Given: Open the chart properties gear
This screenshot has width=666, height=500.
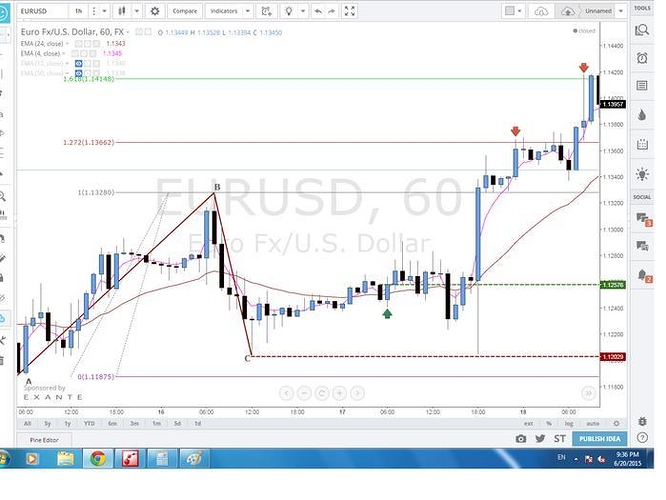Looking at the screenshot, I should 155,11.
